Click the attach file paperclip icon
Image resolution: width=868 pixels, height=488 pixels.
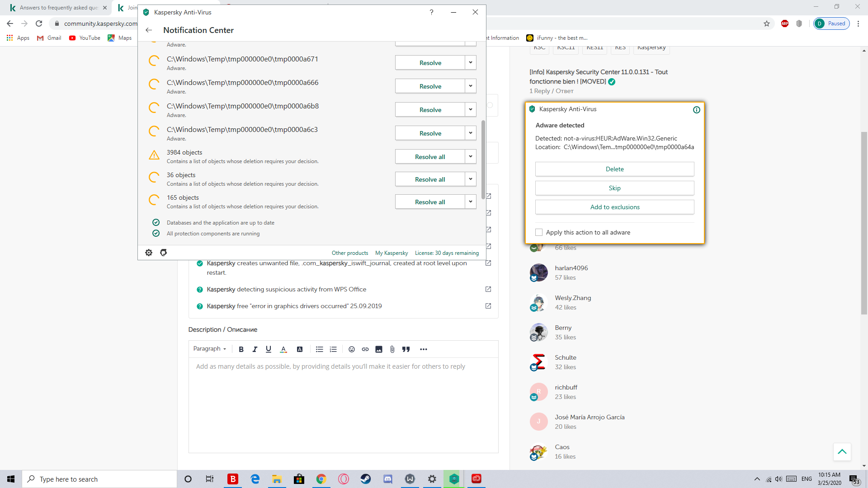click(x=392, y=349)
